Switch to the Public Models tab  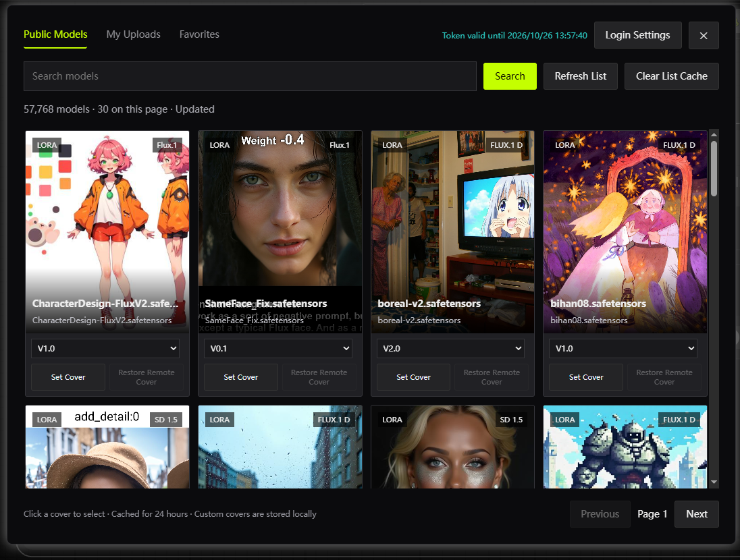click(x=55, y=34)
